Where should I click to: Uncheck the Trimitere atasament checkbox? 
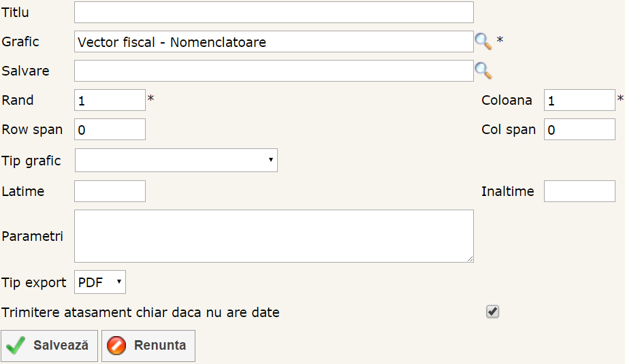493,312
